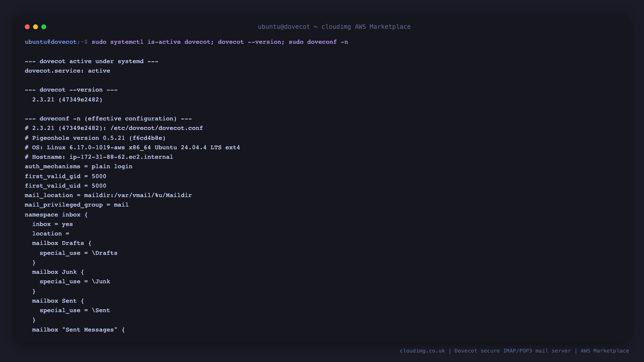Click the line 'special_use = \Drafts'
The height and width of the screenshot is (362, 644).
point(78,253)
